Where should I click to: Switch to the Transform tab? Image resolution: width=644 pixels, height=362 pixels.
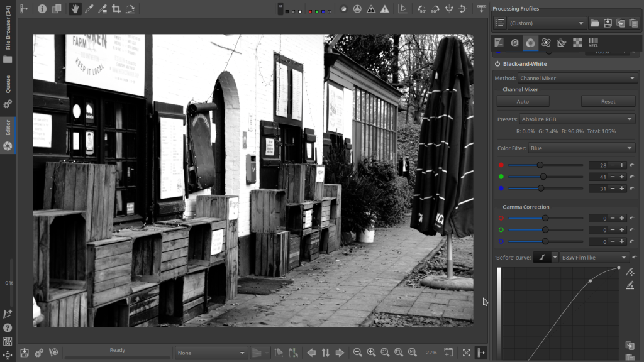562,42
